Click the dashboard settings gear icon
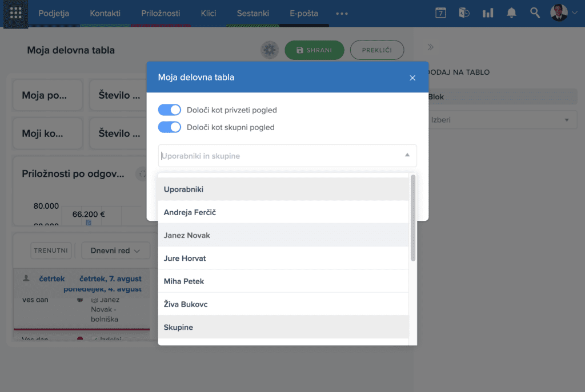This screenshot has width=585, height=392. 270,50
